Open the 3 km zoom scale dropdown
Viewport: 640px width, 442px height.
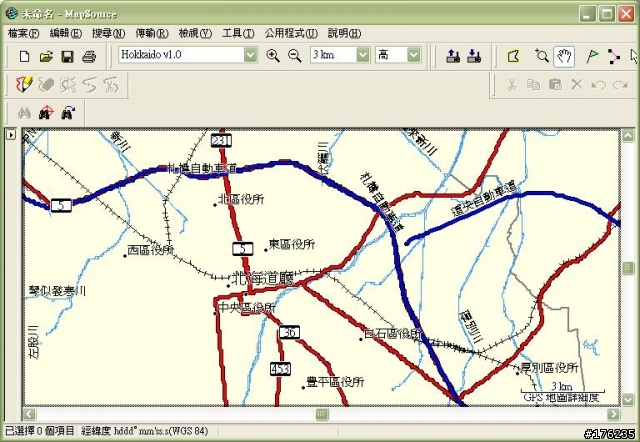pos(363,55)
